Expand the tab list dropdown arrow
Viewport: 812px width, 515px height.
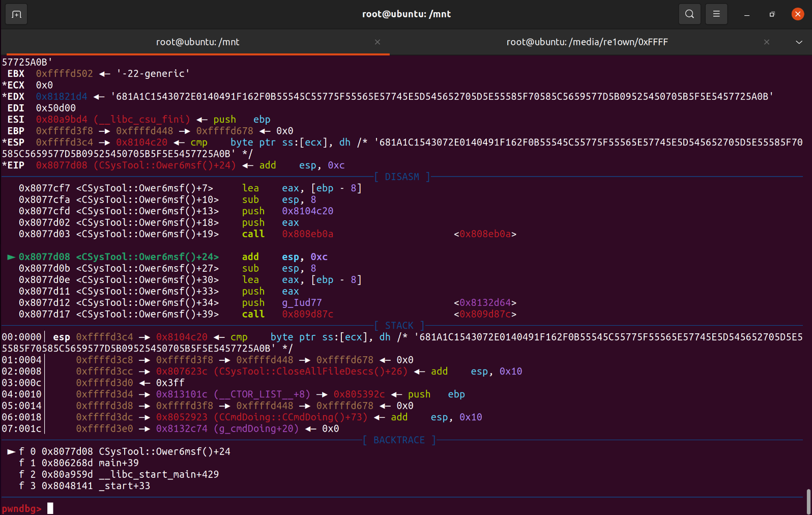(799, 42)
